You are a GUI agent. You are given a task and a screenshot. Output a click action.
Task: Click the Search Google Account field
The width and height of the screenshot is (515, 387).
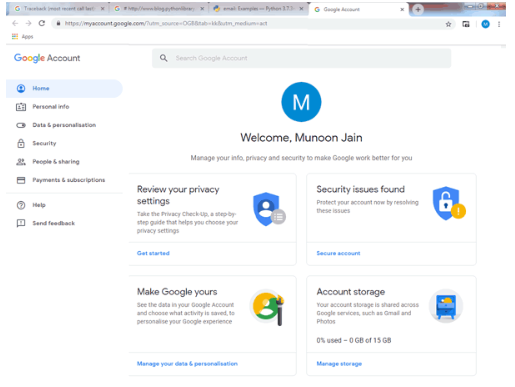(302, 58)
